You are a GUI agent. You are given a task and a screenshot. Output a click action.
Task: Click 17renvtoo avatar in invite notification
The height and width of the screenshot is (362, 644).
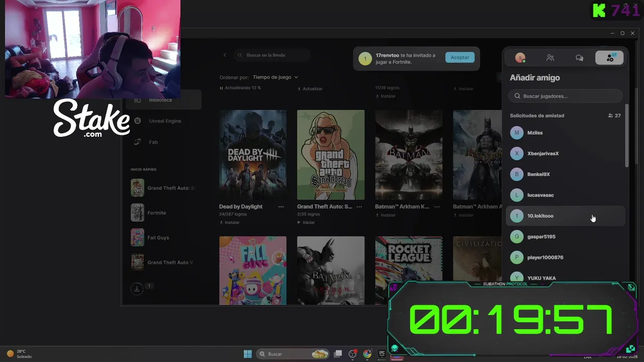(x=365, y=59)
